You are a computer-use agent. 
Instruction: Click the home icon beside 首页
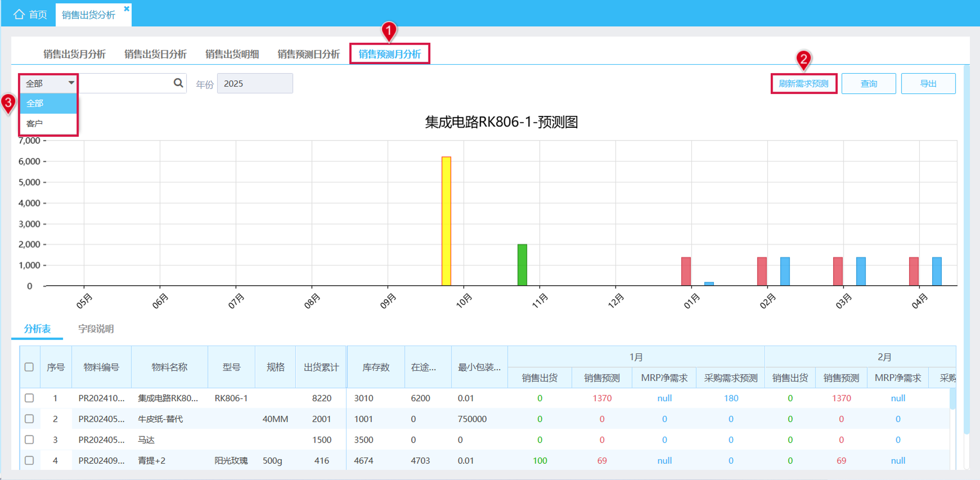[x=19, y=14]
